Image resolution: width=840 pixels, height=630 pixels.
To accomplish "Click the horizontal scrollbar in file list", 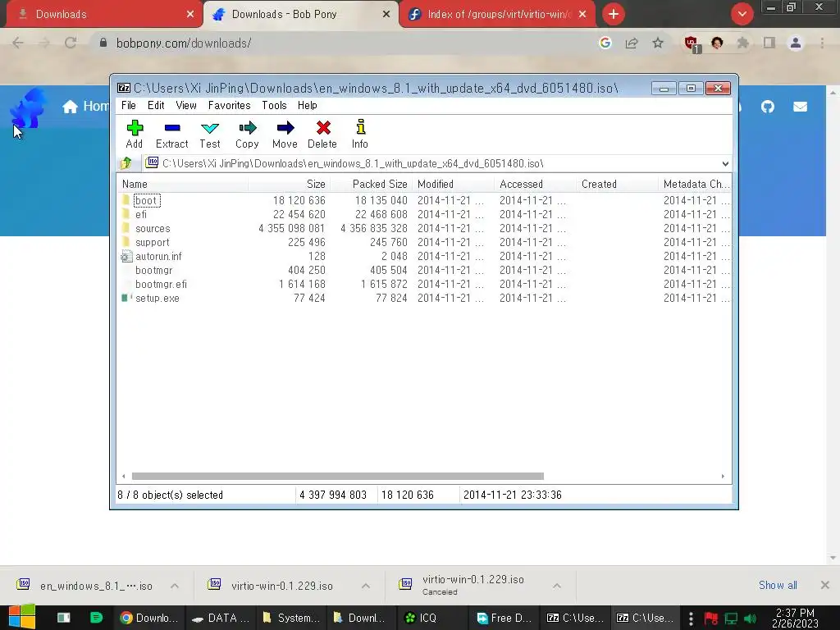I will pyautogui.click(x=337, y=476).
